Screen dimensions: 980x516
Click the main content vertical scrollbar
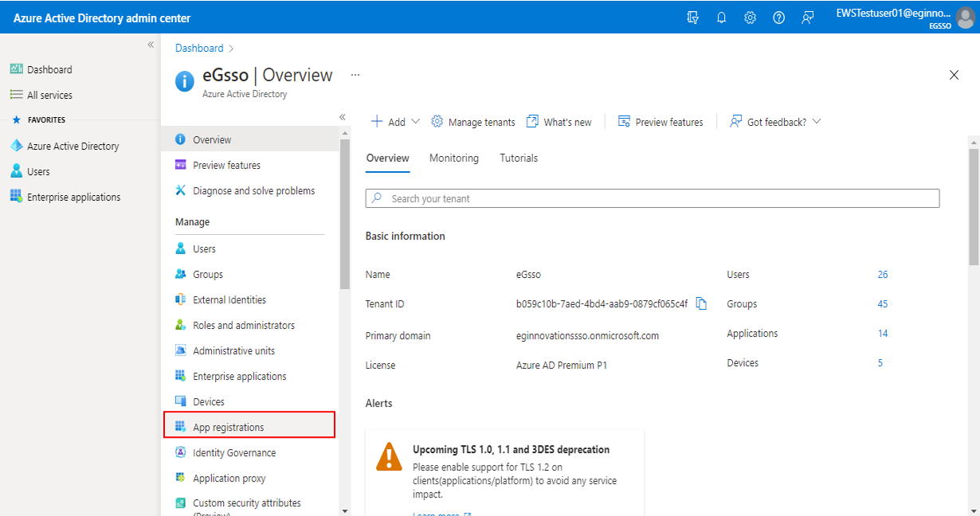pyautogui.click(x=973, y=205)
